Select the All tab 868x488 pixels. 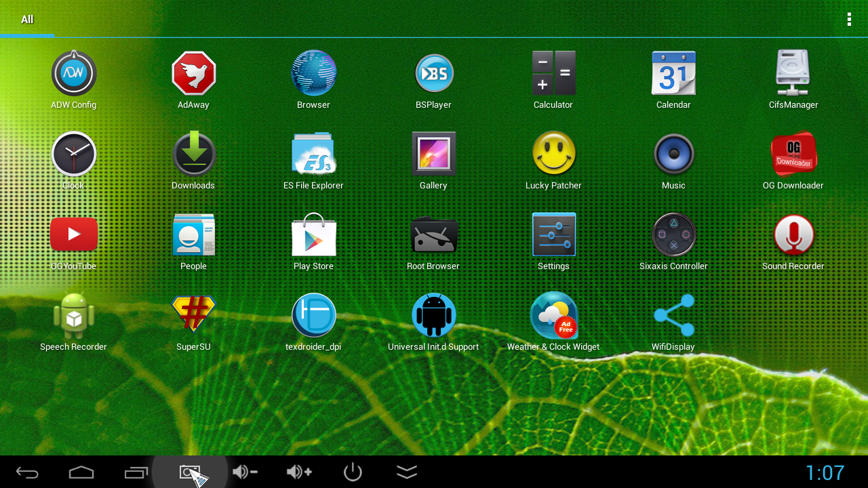[27, 20]
